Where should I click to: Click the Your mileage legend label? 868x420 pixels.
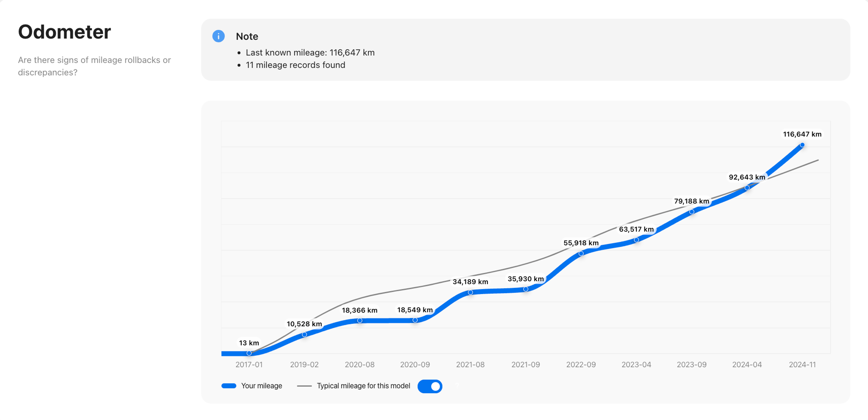[x=262, y=386]
